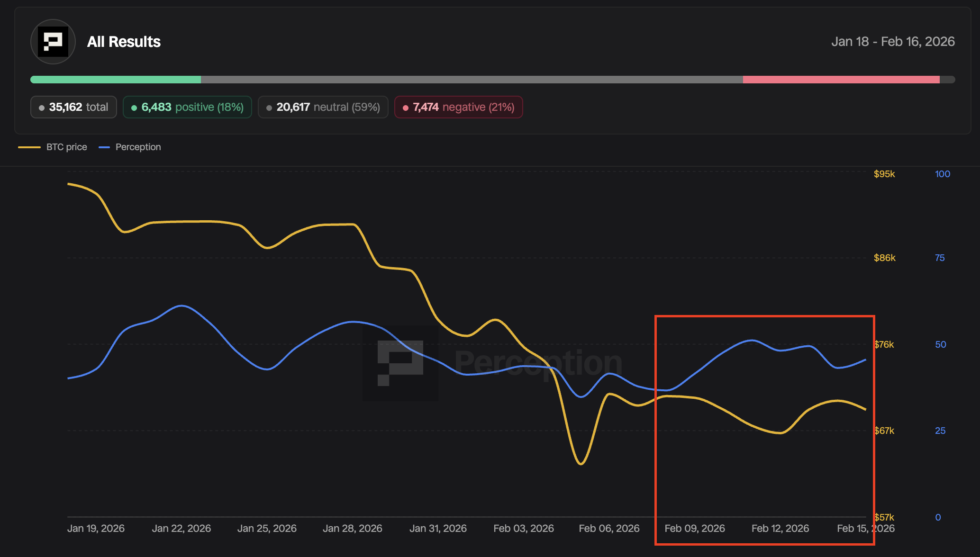Viewport: 980px width, 557px height.
Task: Click the Feb 09, 2026 x-axis label
Action: tap(695, 528)
